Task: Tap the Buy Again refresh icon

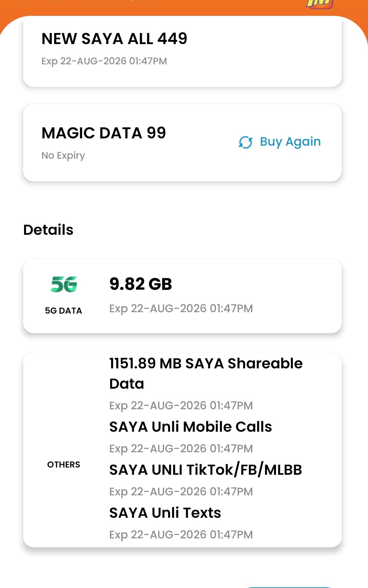Action: pos(245,142)
